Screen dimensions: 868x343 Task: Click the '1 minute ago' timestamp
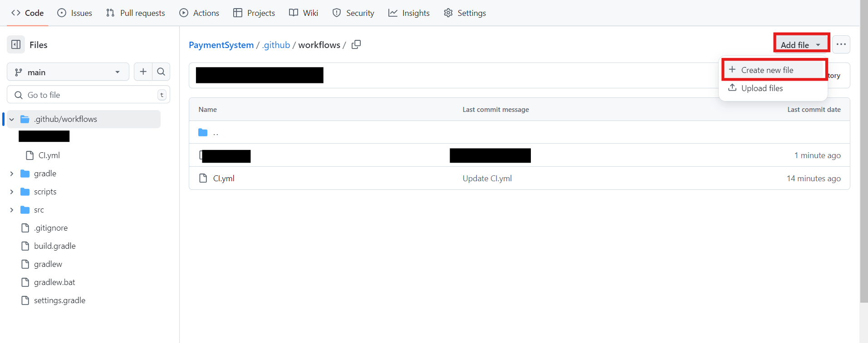point(817,155)
